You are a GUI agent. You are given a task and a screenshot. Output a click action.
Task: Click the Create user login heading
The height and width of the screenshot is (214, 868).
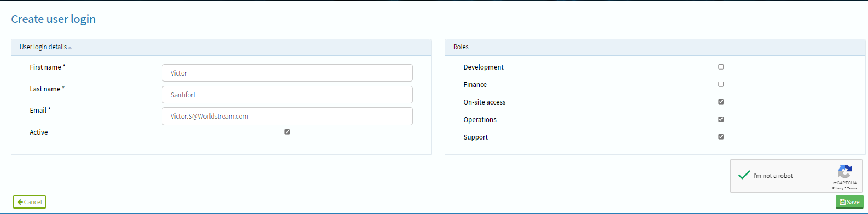[54, 19]
